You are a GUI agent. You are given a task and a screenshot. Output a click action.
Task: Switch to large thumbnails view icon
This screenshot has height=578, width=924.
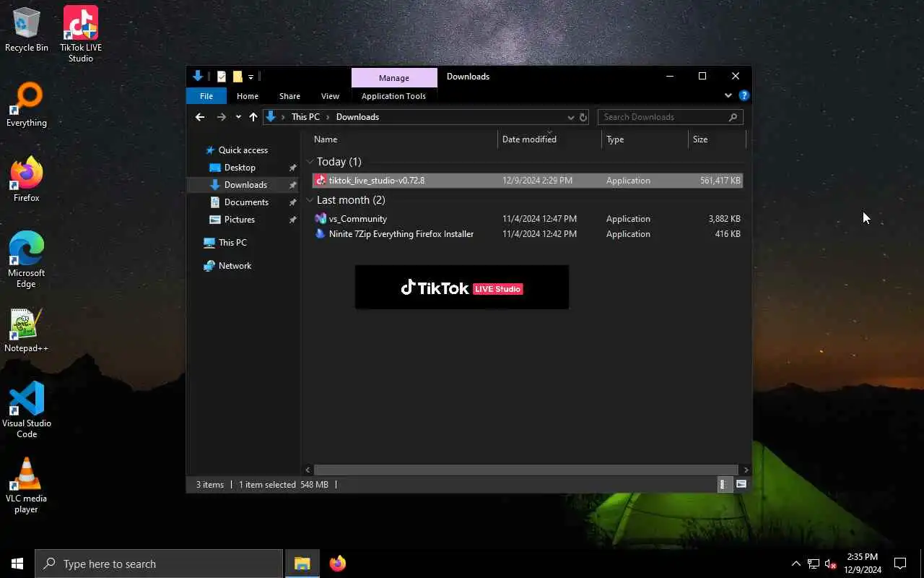click(741, 484)
